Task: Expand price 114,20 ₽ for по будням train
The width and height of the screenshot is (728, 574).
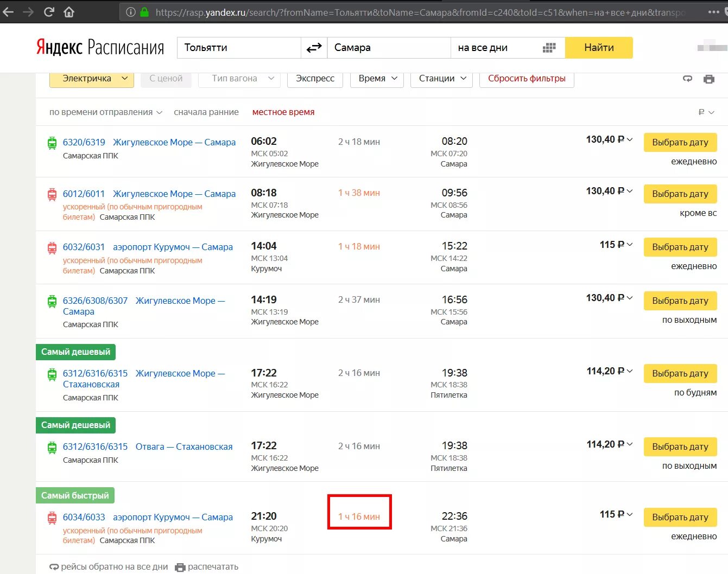Action: pyautogui.click(x=610, y=371)
